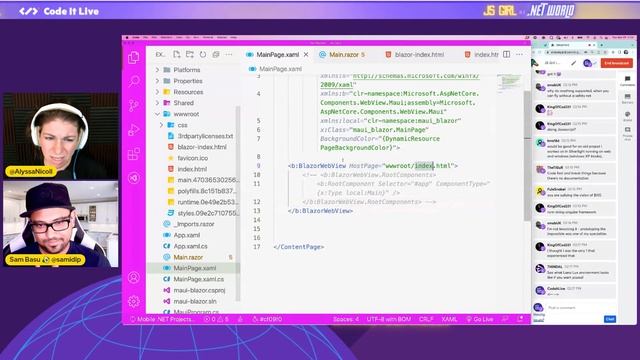
Task: Click the edit pencil icon in broadcast header
Action: point(573,63)
